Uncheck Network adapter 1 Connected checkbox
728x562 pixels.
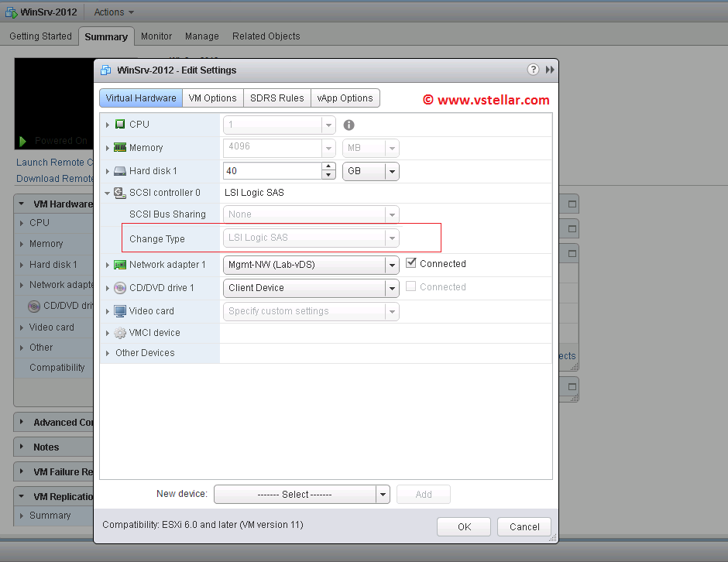pos(411,263)
